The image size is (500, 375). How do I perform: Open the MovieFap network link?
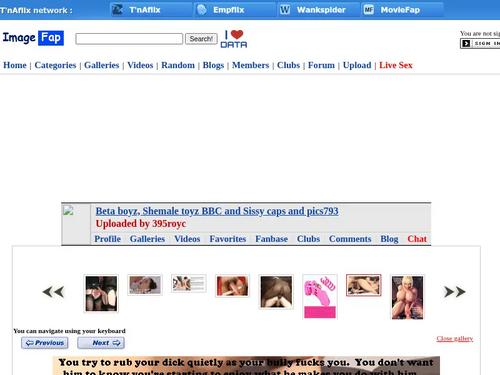tap(400, 10)
